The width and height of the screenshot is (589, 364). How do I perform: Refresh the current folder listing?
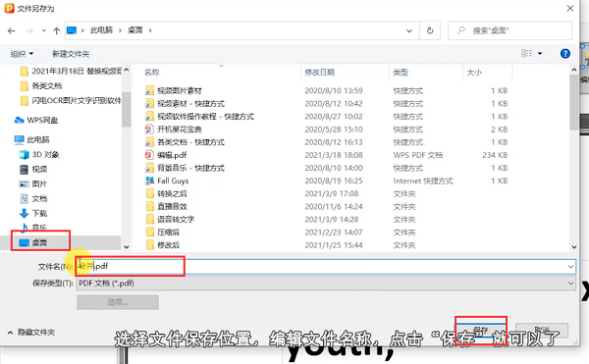430,30
